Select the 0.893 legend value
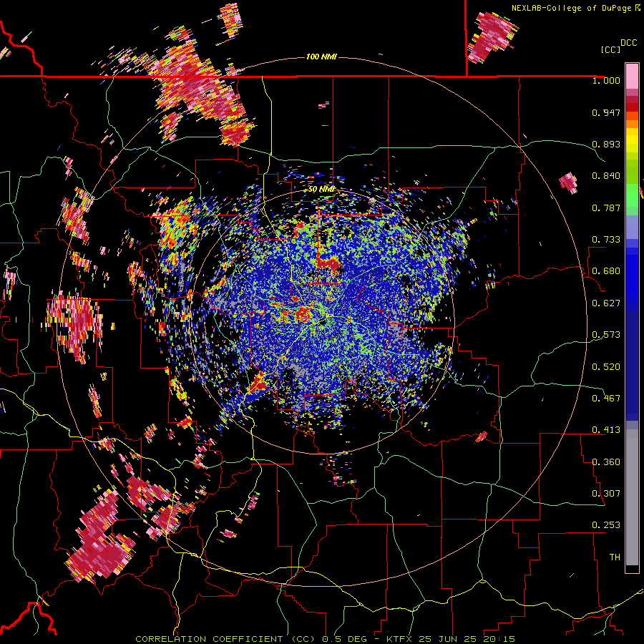 click(606, 144)
